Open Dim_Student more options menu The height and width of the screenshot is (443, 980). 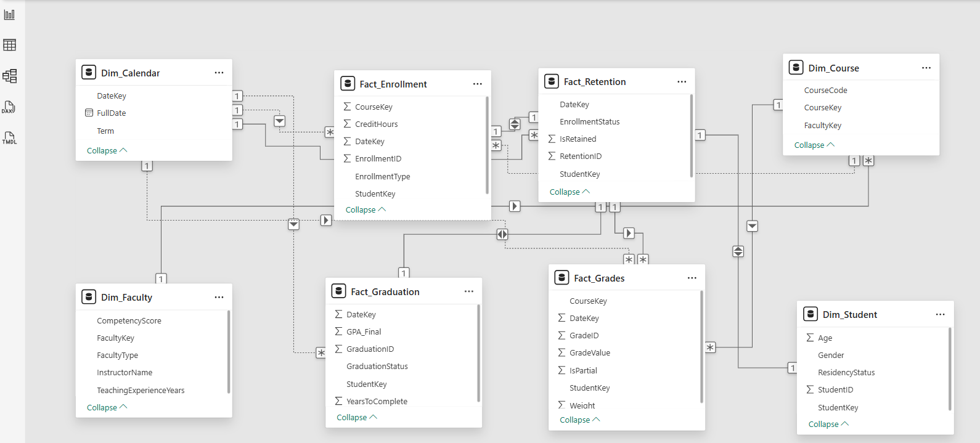click(x=940, y=314)
